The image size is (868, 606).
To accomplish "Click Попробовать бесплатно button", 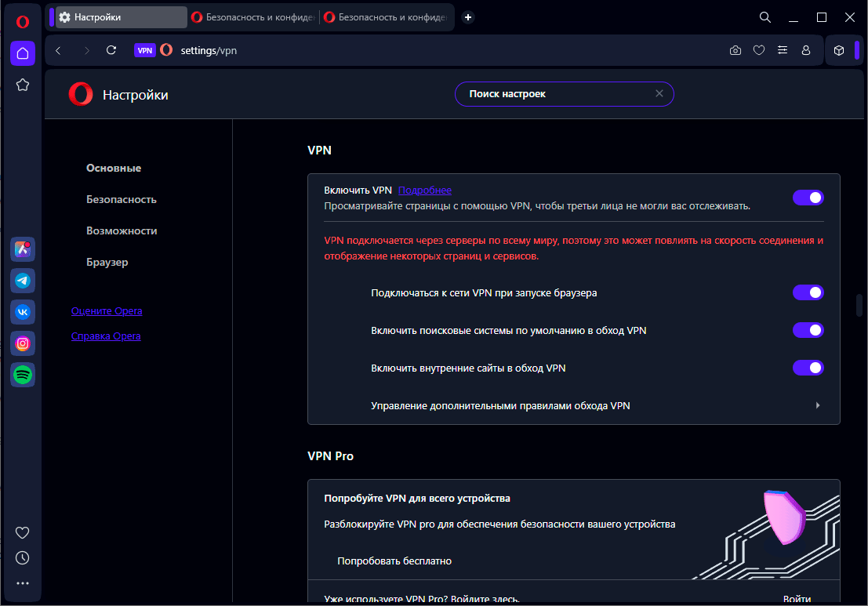I will [394, 561].
